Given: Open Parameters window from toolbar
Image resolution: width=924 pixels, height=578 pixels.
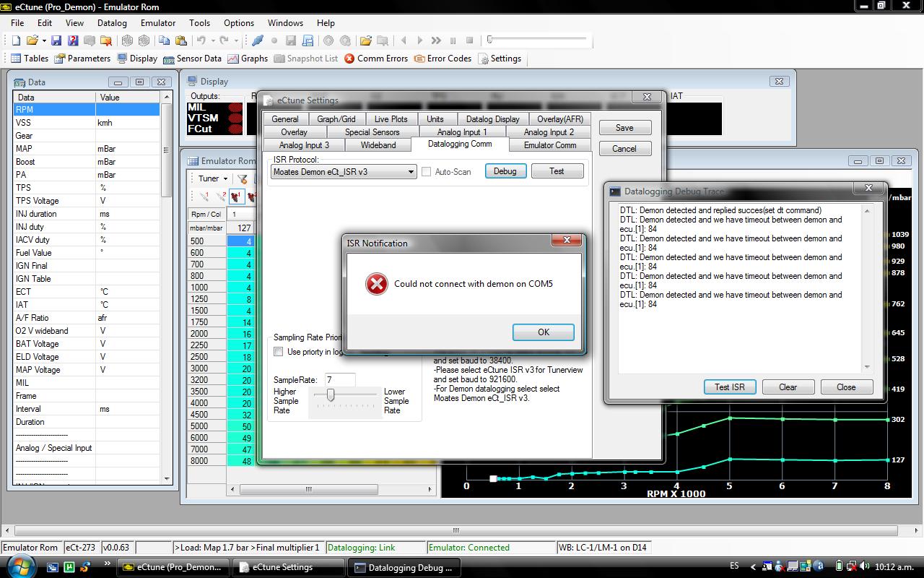Looking at the screenshot, I should click(82, 59).
